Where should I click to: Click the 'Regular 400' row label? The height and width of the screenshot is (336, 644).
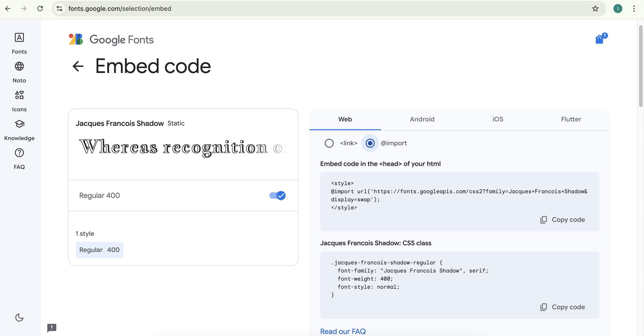click(x=100, y=195)
